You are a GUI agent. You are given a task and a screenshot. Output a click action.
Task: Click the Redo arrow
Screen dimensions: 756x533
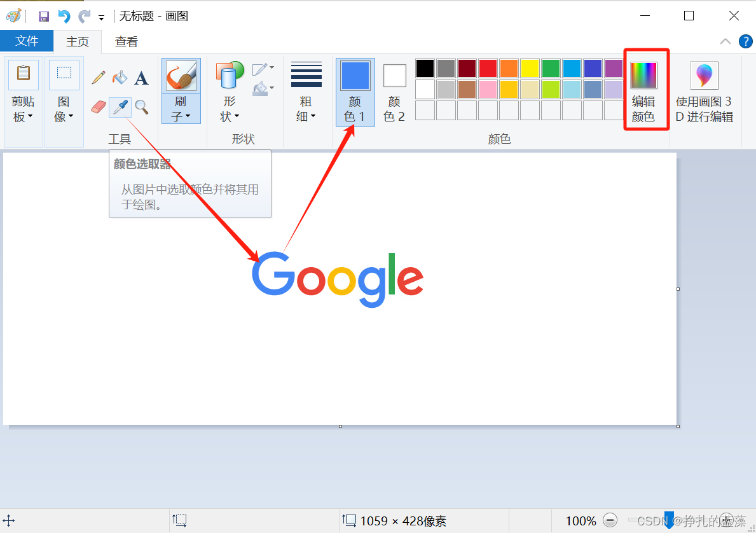[x=85, y=17]
